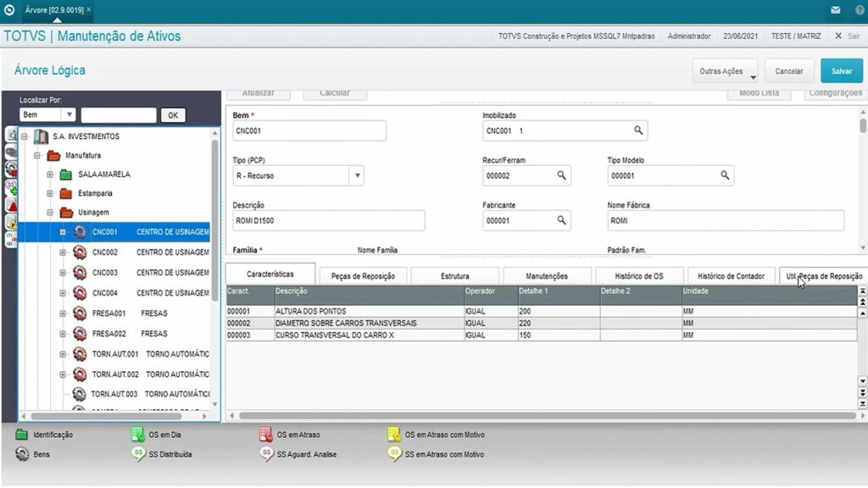This screenshot has height=488, width=868.
Task: Click the Nome Fábrica field ROMI
Action: click(x=726, y=220)
